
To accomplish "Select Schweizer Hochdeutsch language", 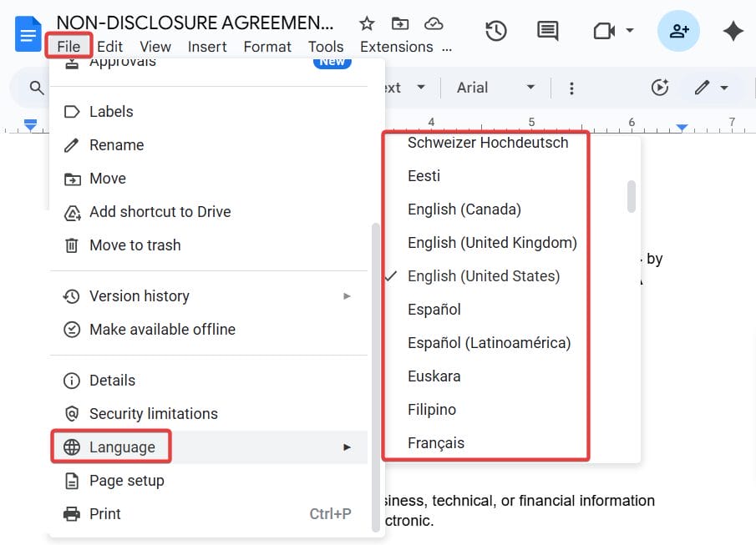I will pos(488,143).
